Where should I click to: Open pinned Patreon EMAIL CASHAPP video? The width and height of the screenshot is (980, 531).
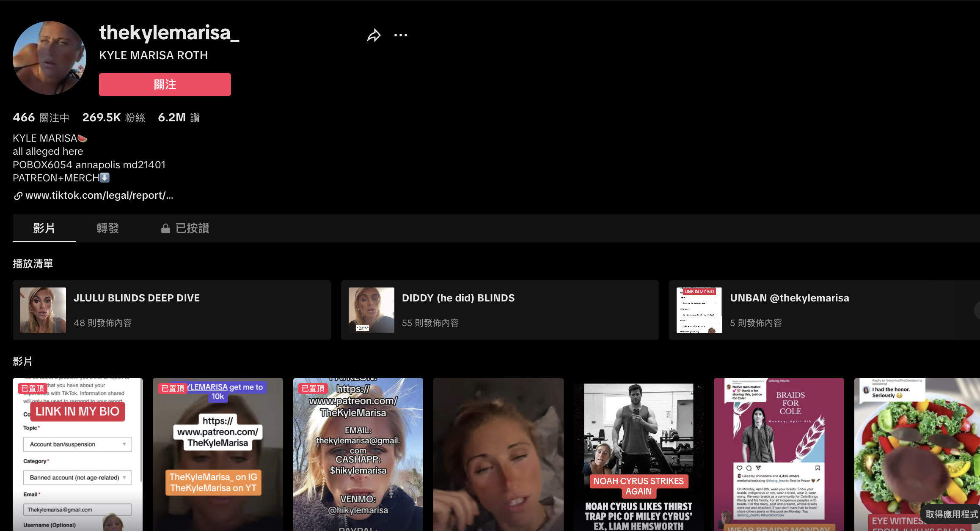pos(358,454)
